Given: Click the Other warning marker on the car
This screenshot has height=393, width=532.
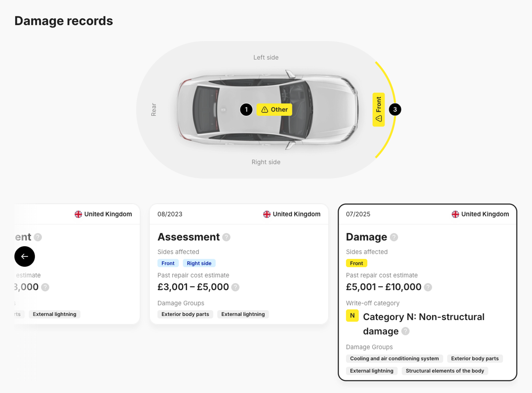Looking at the screenshot, I should tap(274, 109).
